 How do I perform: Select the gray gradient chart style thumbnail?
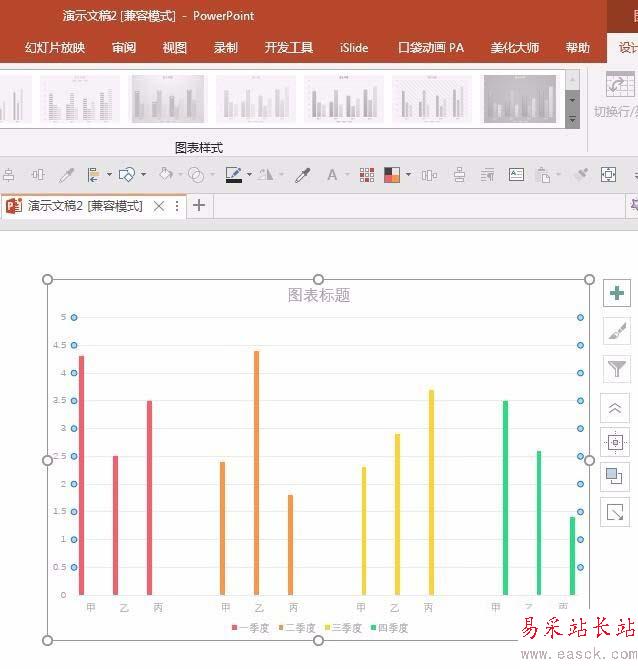click(168, 99)
